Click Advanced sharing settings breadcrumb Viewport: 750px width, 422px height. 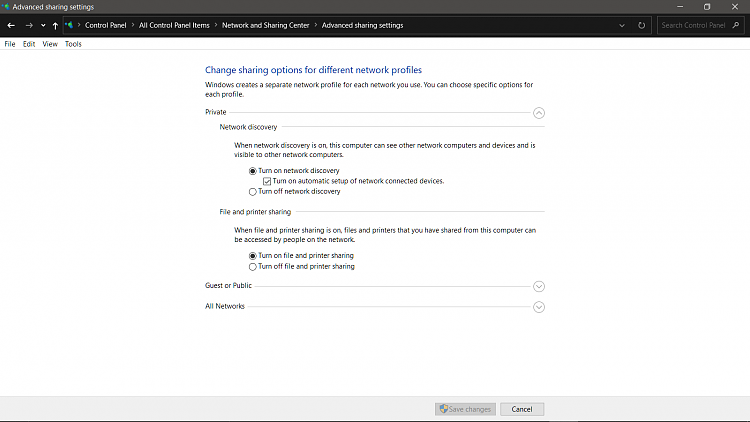(x=362, y=25)
